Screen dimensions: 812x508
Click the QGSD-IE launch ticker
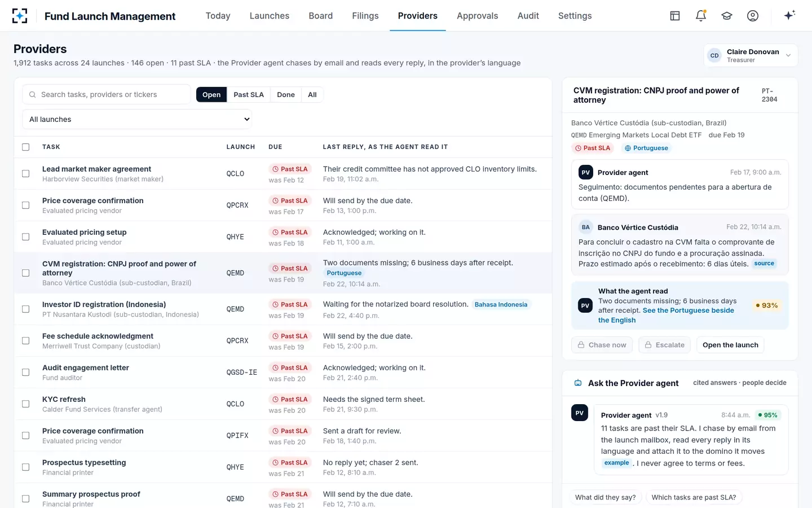tap(241, 373)
